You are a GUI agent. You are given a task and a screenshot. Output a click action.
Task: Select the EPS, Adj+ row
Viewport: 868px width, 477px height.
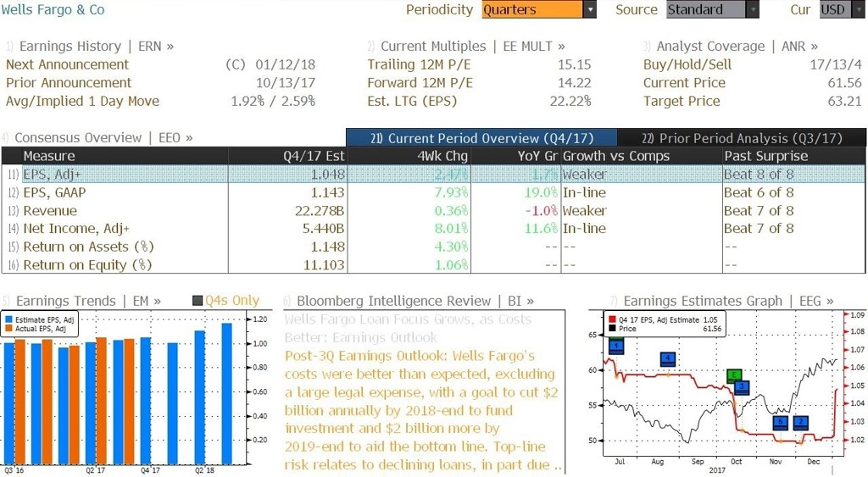(x=433, y=175)
